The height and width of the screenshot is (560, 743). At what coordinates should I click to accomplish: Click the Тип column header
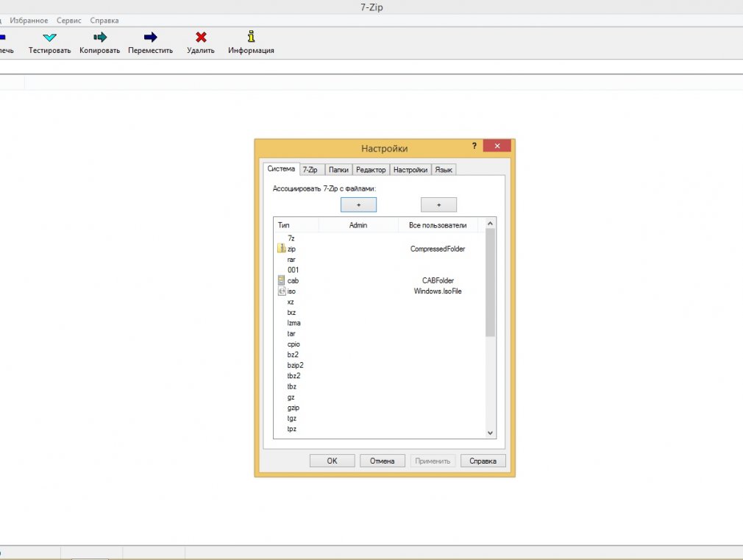coord(296,225)
